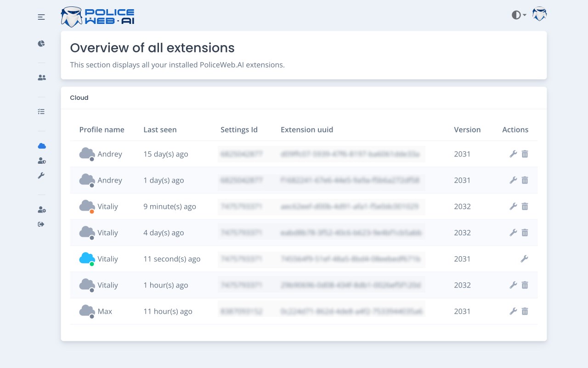Open the dashboard pie chart icon
The width and height of the screenshot is (588, 368).
(41, 44)
